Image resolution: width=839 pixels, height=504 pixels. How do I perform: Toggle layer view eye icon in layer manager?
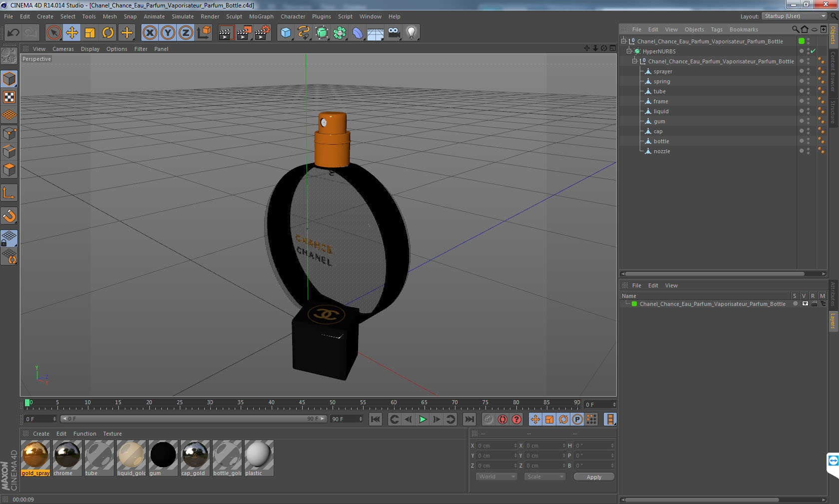click(805, 304)
